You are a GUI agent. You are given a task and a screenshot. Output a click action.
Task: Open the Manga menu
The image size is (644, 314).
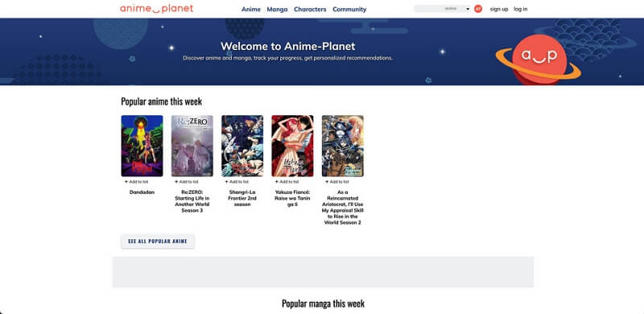click(277, 9)
